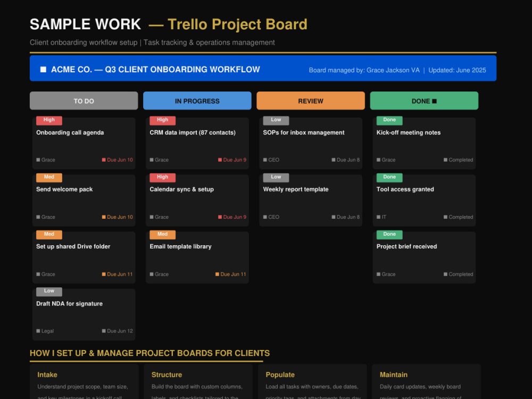Click Completed status on Tool access granted
This screenshot has width=532, height=399.
459,217
